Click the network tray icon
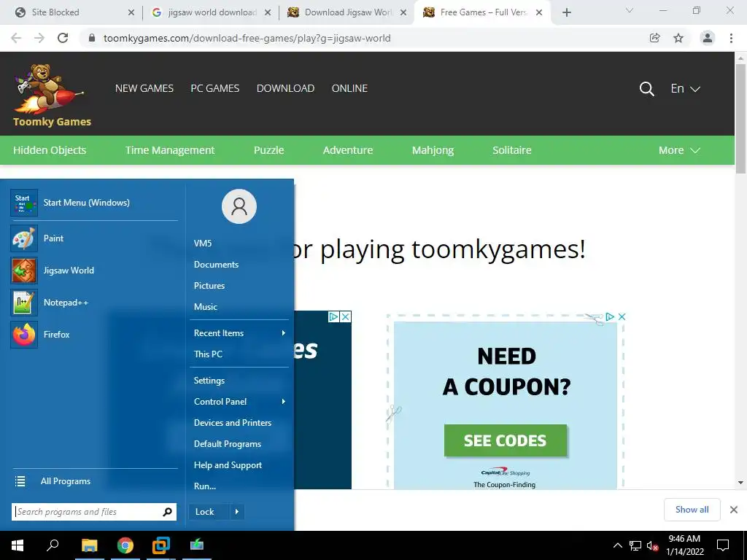Viewport: 747px width, 560px height. (x=635, y=545)
